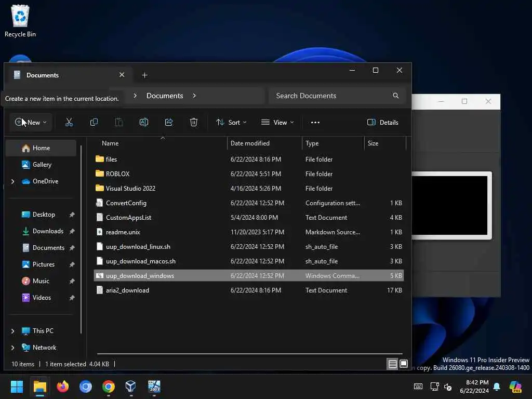532x399 pixels.
Task: Expand the OneDrive tree node
Action: click(x=13, y=181)
